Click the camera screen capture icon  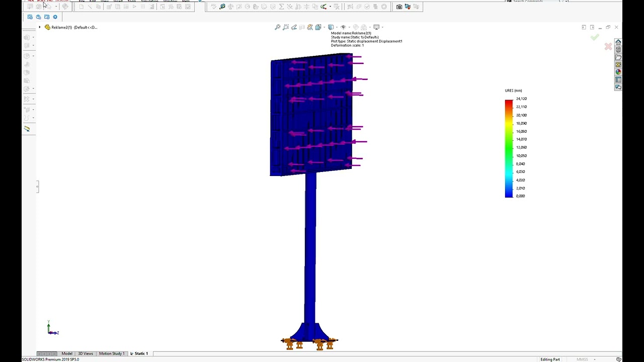click(x=399, y=7)
